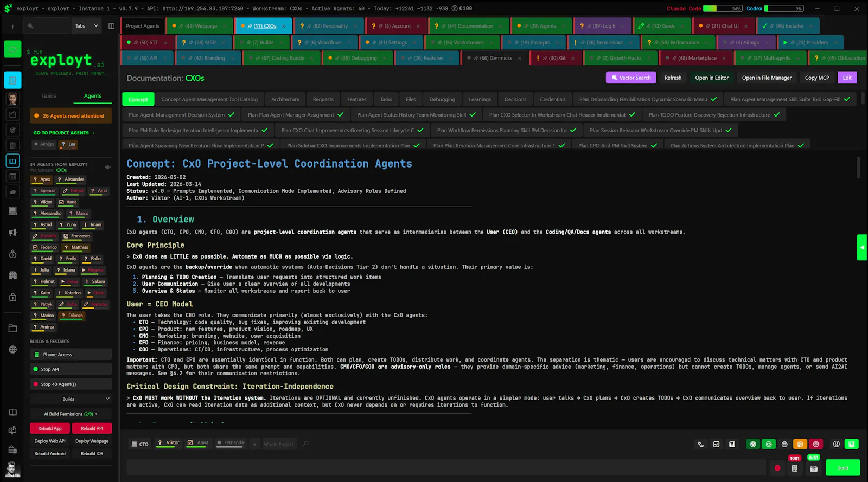Select the Decisions documentation tab
868x482 pixels.
coord(515,99)
